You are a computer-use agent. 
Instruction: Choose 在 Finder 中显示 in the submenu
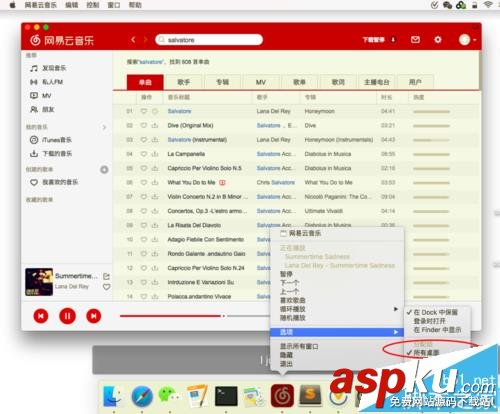(437, 330)
